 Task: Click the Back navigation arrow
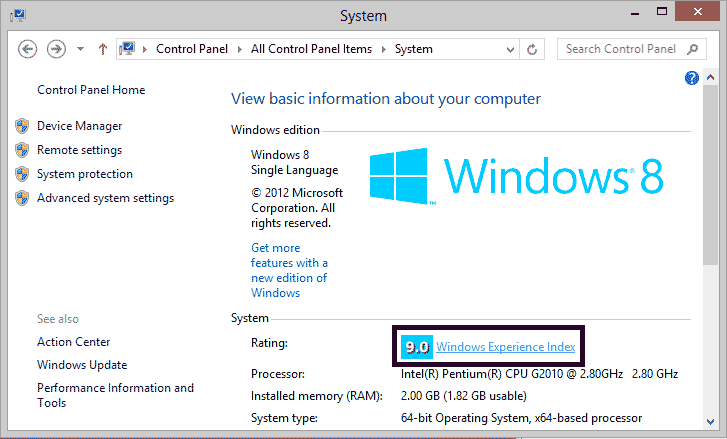pyautogui.click(x=27, y=49)
